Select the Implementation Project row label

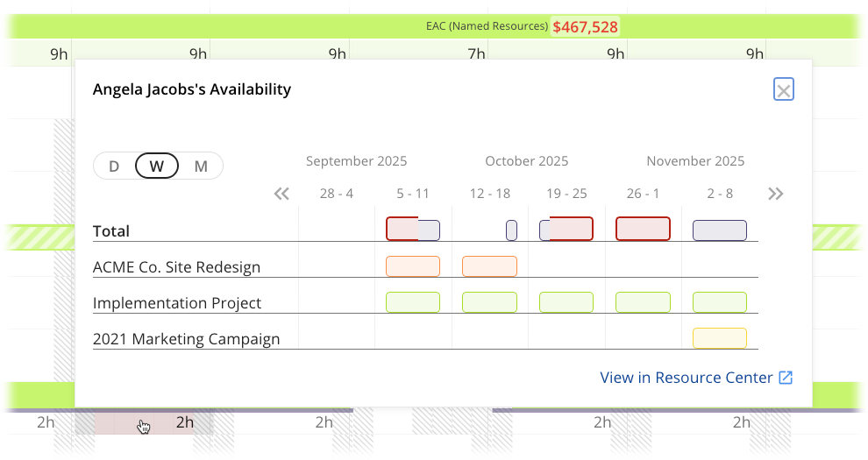click(x=177, y=303)
